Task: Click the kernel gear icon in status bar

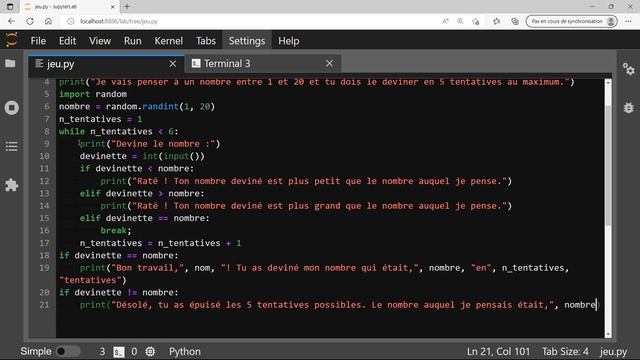Action: 150,351
